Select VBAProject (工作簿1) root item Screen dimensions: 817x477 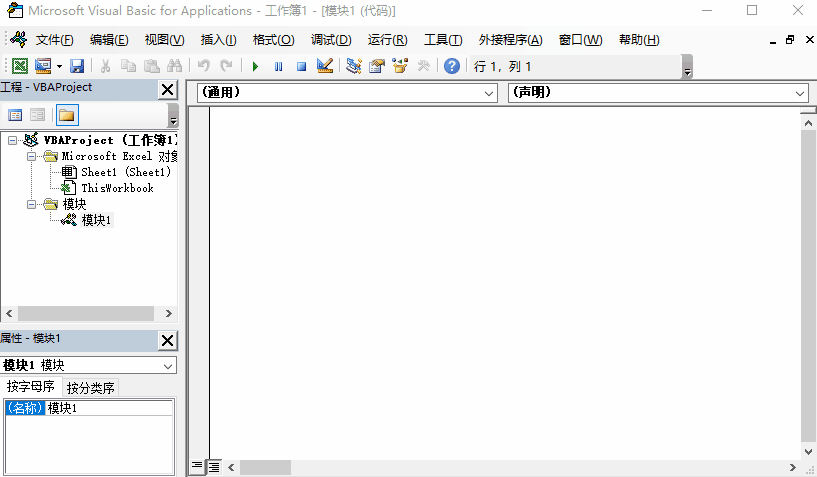pyautogui.click(x=110, y=140)
